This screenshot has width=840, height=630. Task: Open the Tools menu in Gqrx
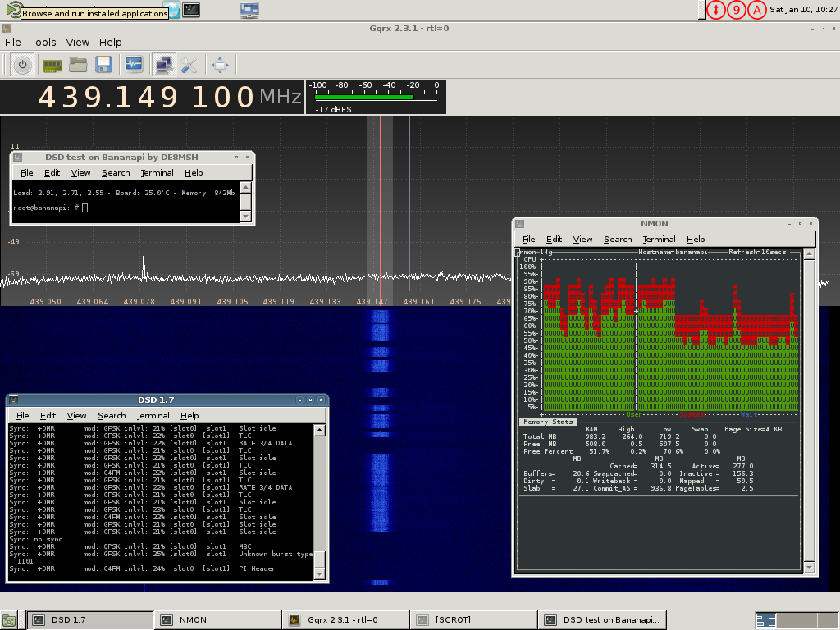tap(43, 43)
